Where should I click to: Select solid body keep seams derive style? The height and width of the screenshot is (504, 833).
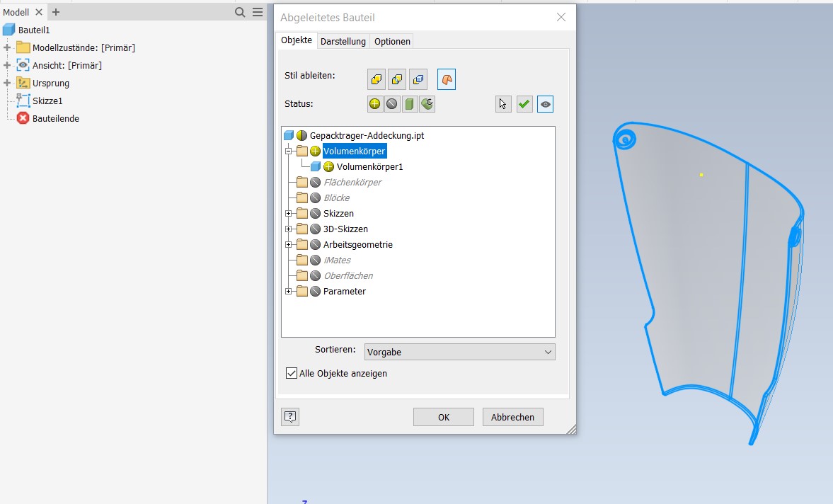click(397, 80)
